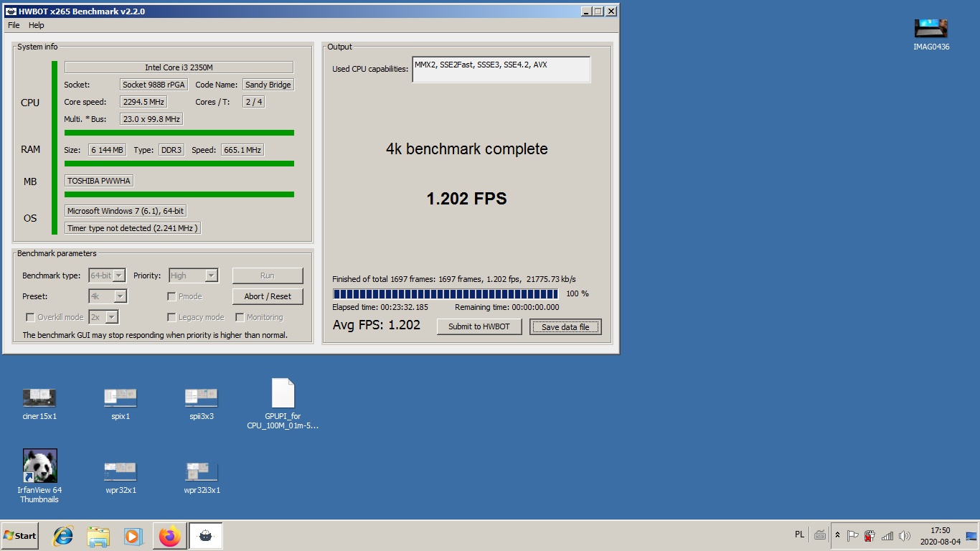Select the spix1 desktop icon
The width and height of the screenshot is (980, 551).
coord(121,404)
